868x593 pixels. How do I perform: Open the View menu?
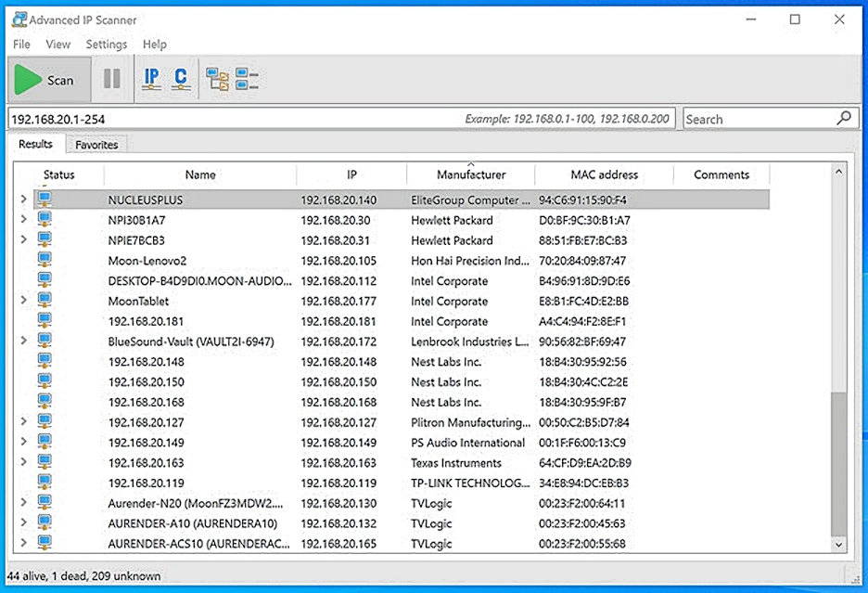58,44
